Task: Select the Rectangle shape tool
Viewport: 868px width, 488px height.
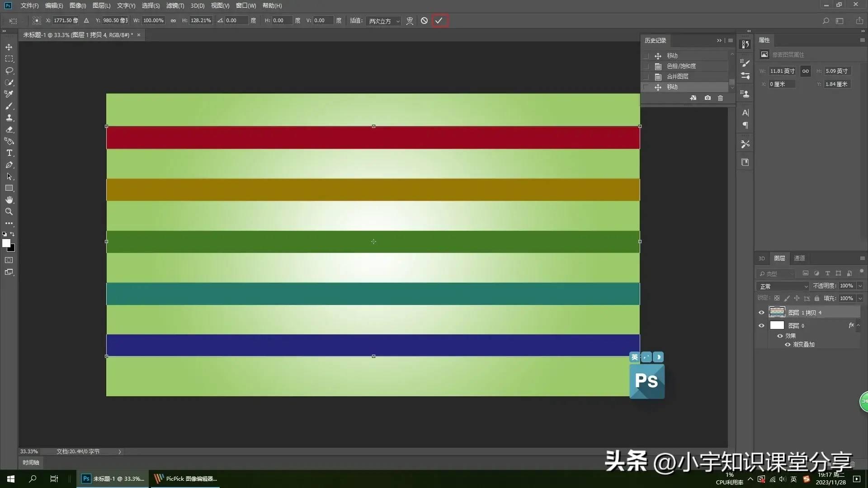Action: click(9, 188)
